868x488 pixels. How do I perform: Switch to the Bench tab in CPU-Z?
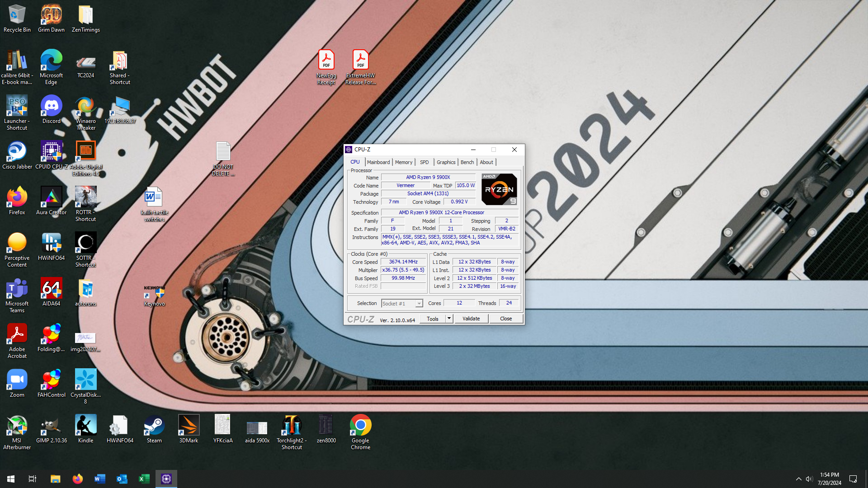click(467, 162)
